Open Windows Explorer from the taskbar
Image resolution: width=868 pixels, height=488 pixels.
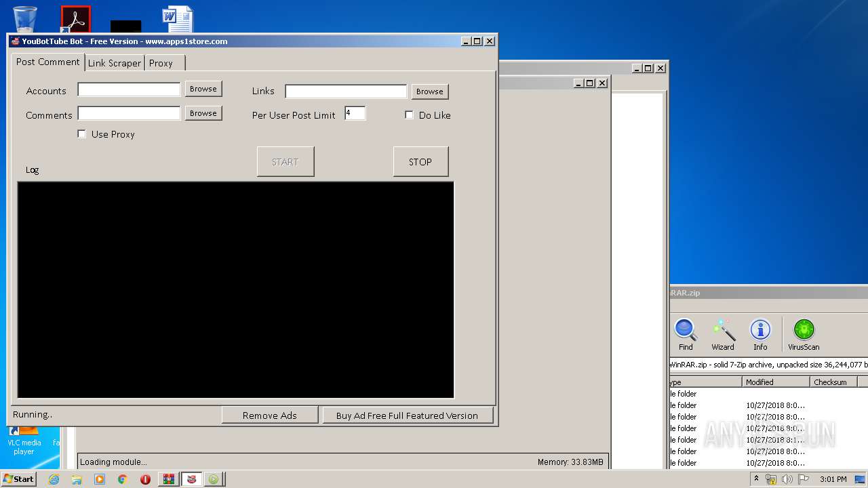pos(77,479)
